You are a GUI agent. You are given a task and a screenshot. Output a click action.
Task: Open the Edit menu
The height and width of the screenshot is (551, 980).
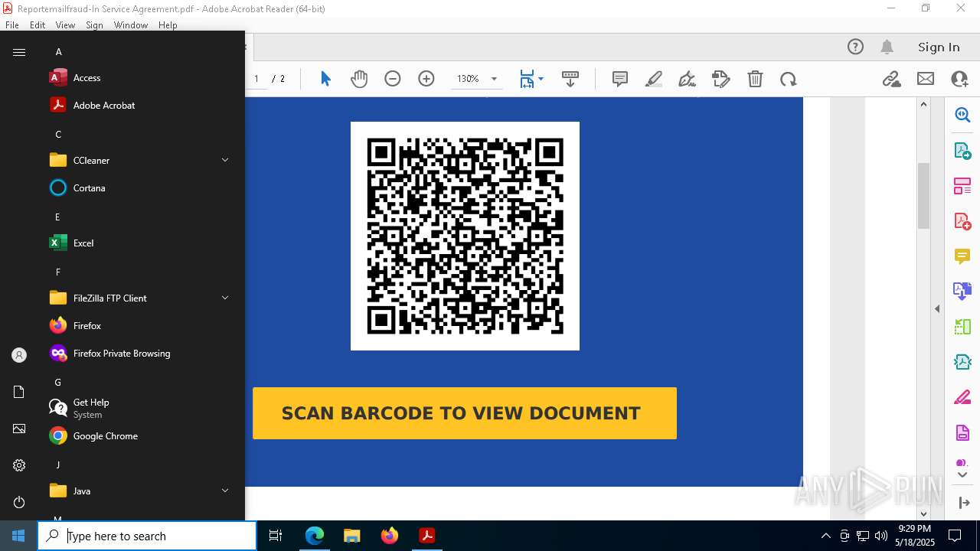[38, 24]
